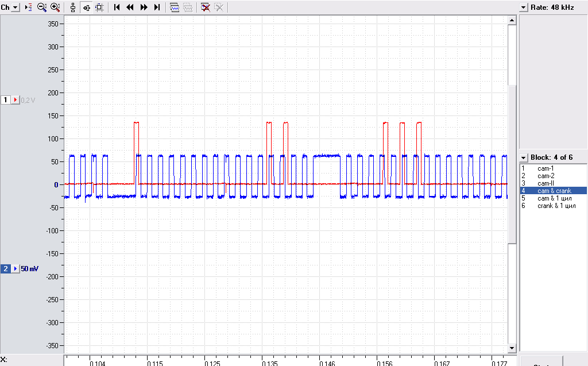Open the Block 4 of 6 dropdown

[524, 157]
